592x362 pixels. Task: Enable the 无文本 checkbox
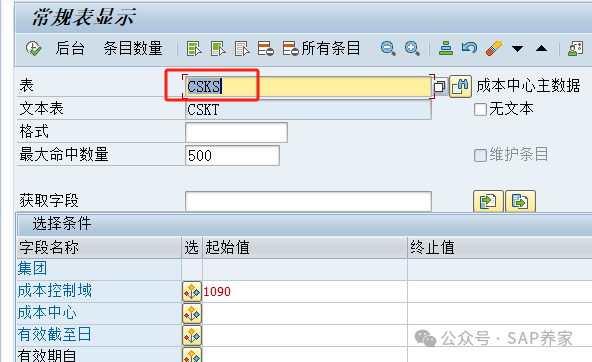coord(480,109)
